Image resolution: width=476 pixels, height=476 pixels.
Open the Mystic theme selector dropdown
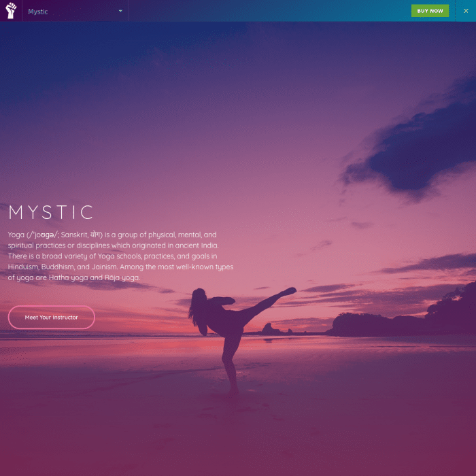75,11
